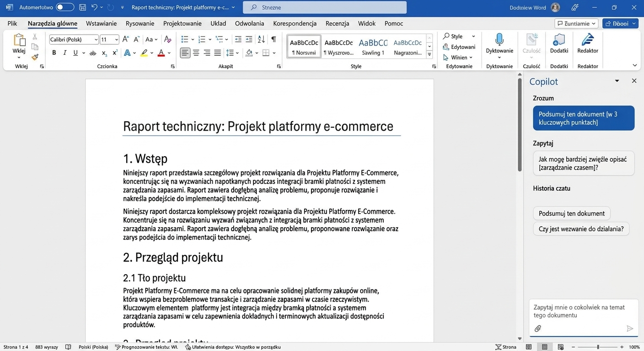
Task: Toggle Strona focus mode in status bar
Action: pos(506,347)
